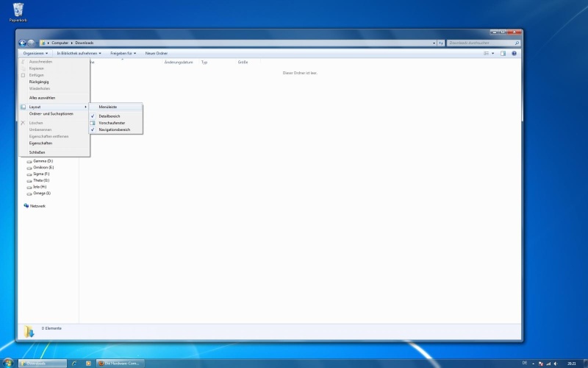
Task: Click the Netzwerk network icon
Action: click(26, 206)
